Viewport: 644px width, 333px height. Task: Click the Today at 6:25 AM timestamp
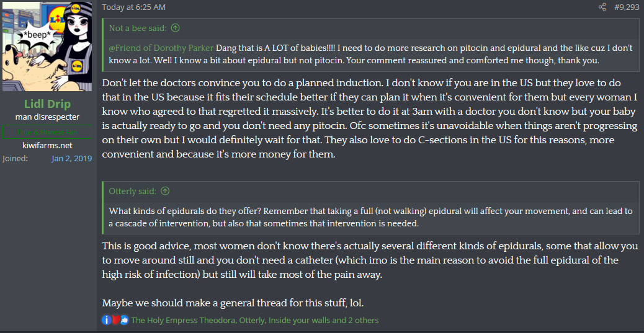point(133,7)
